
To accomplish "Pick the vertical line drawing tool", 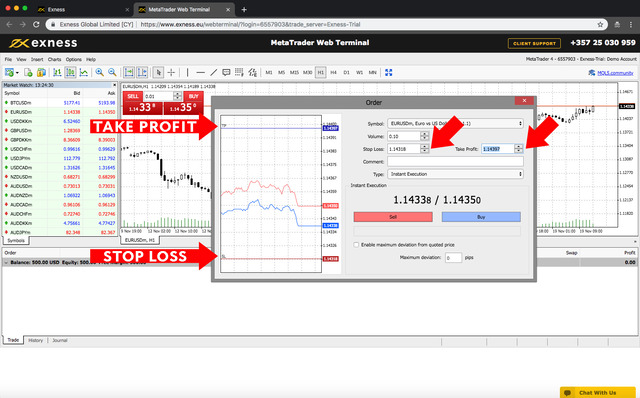I will click(x=187, y=72).
